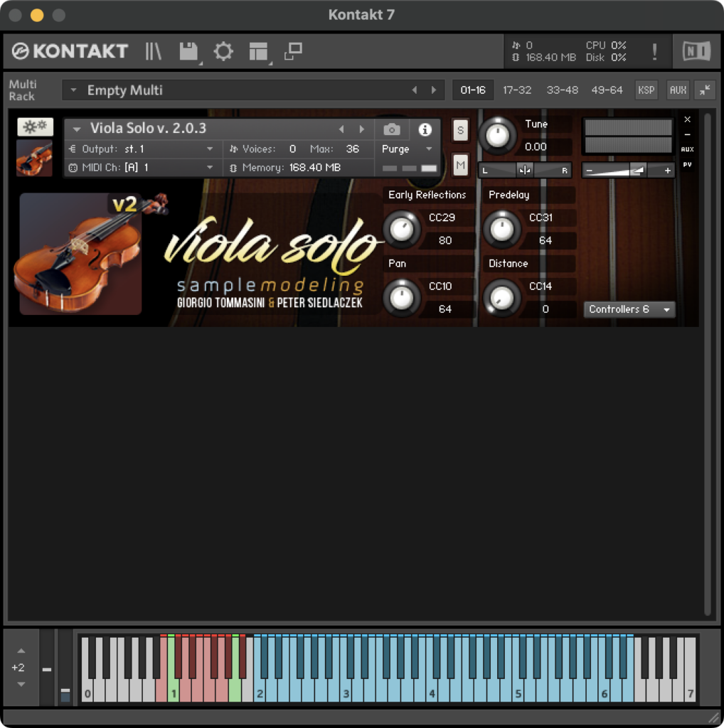Screen dimensions: 724x728
Task: Click the small viola thumbnail
Action: 34,158
